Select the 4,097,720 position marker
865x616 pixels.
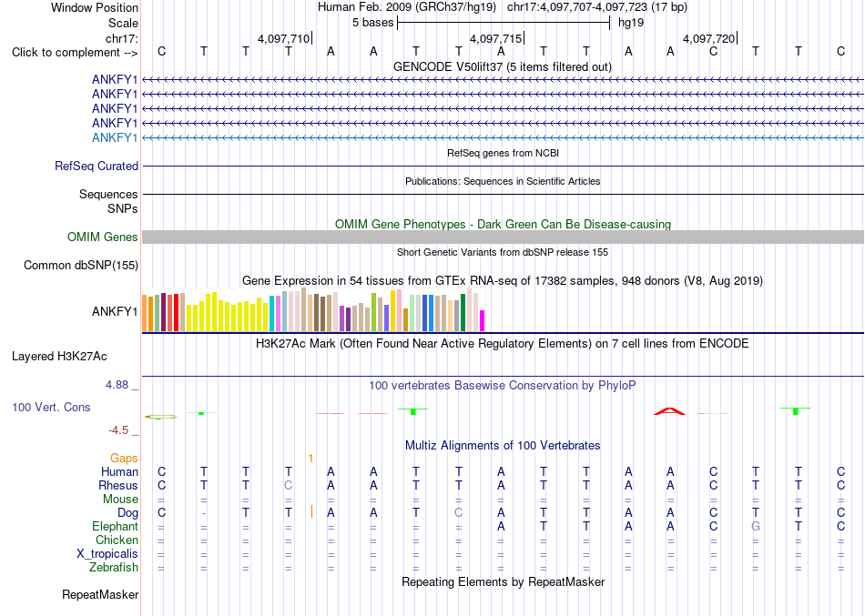(x=709, y=38)
